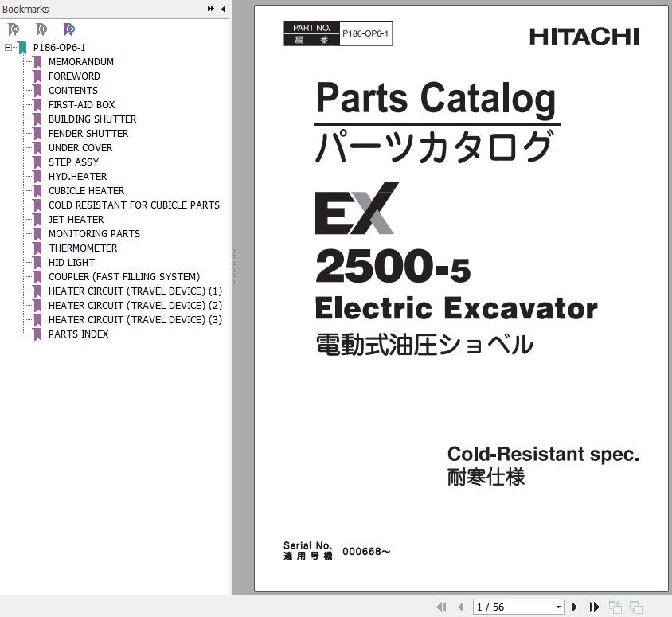Go to FENDER SHUTTER section
The width and height of the screenshot is (672, 617).
point(88,133)
